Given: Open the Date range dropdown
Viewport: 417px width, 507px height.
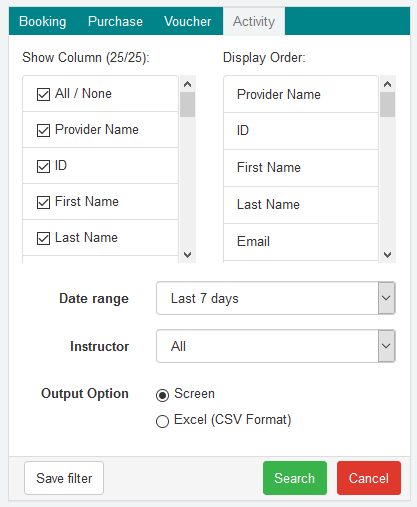Looking at the screenshot, I should pyautogui.click(x=276, y=298).
